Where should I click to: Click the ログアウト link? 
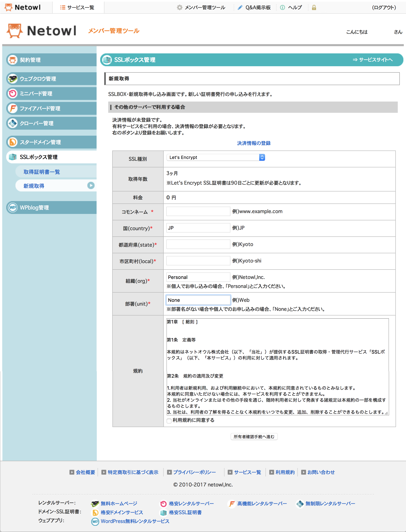384,7
